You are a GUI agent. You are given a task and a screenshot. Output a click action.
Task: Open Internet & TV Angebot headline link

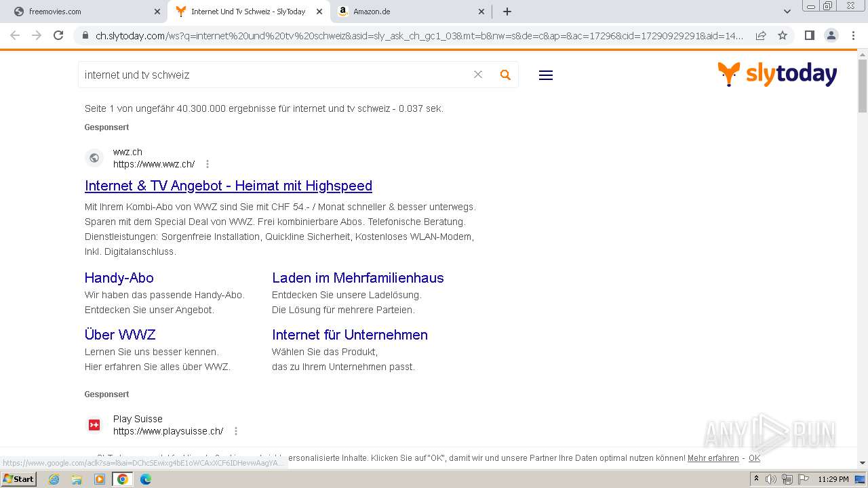click(x=229, y=186)
